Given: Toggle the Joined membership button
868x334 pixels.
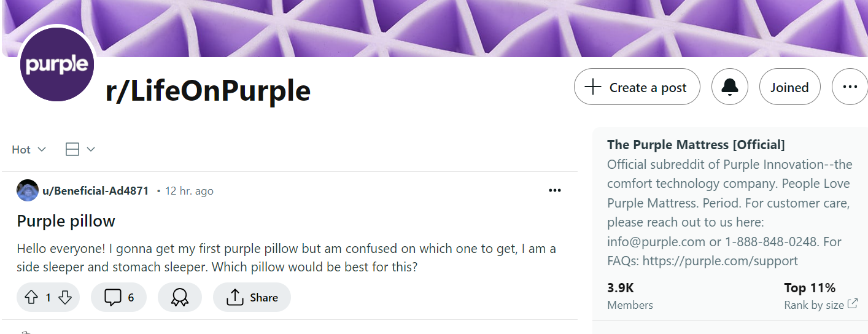Looking at the screenshot, I should pos(789,87).
